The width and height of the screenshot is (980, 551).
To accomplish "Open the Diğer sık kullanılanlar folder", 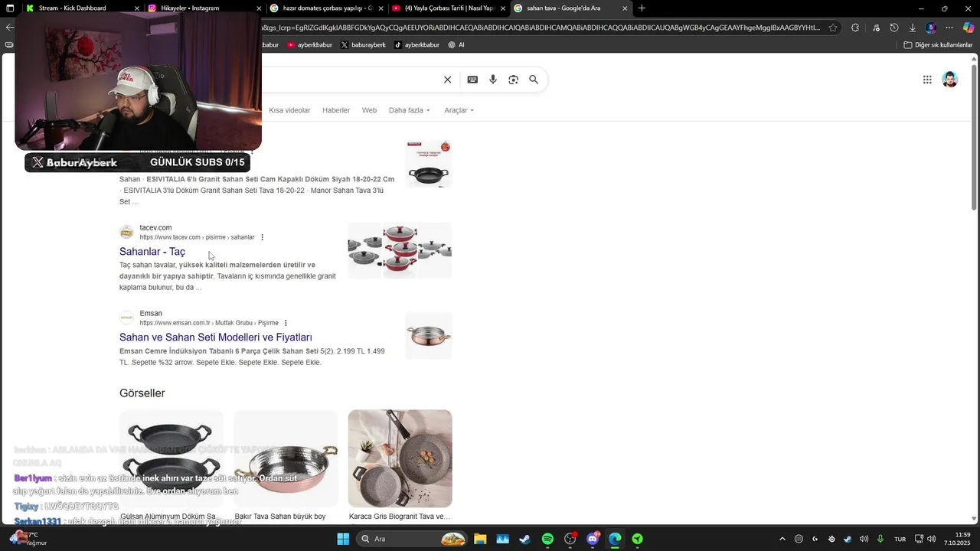I will point(938,44).
